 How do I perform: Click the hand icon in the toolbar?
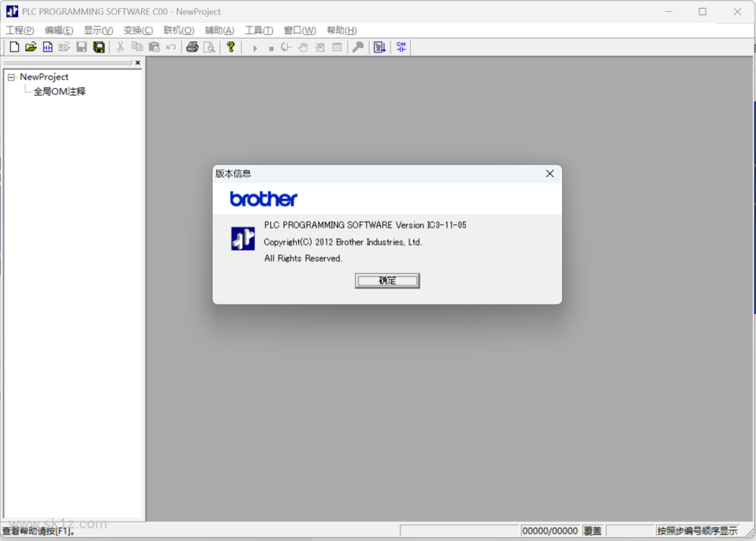303,48
